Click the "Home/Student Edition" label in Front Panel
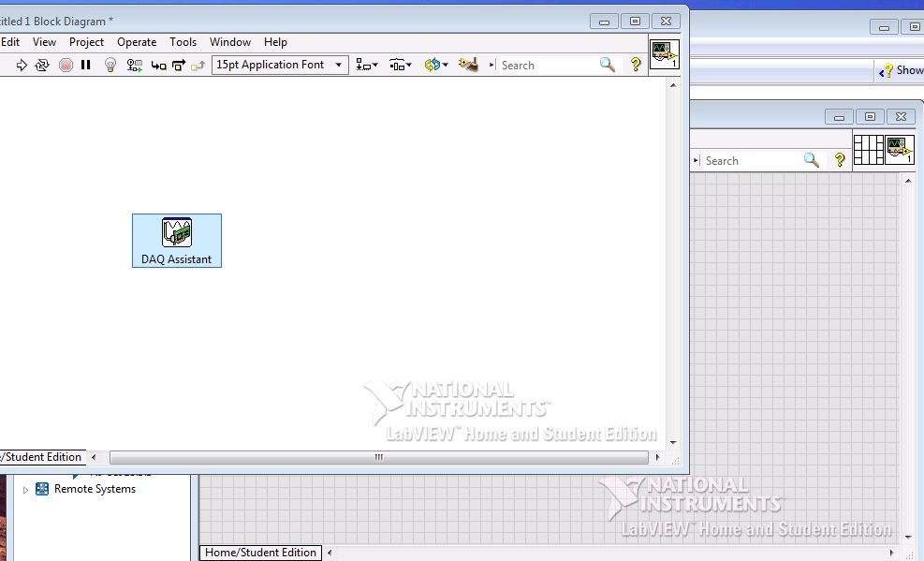 (260, 553)
